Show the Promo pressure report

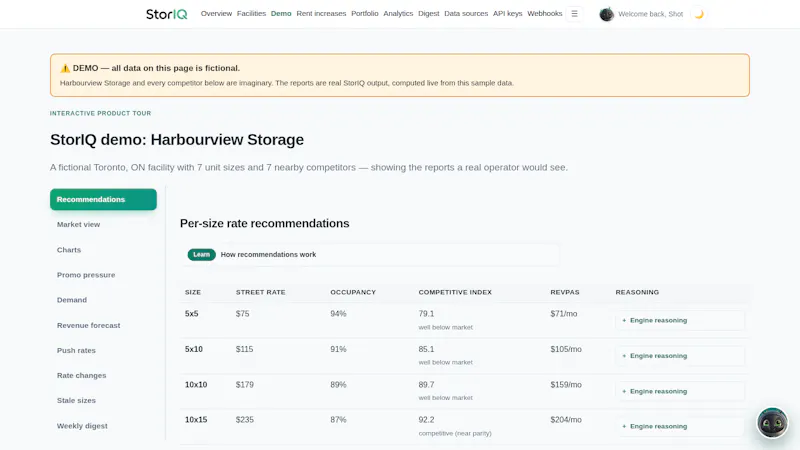(103, 275)
